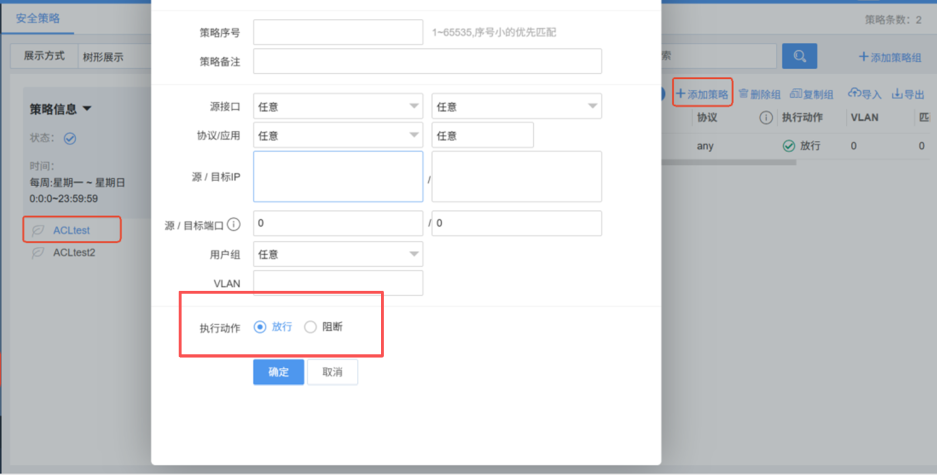Click 导入 upload icon button
This screenshot has width=937, height=475.
tap(865, 94)
